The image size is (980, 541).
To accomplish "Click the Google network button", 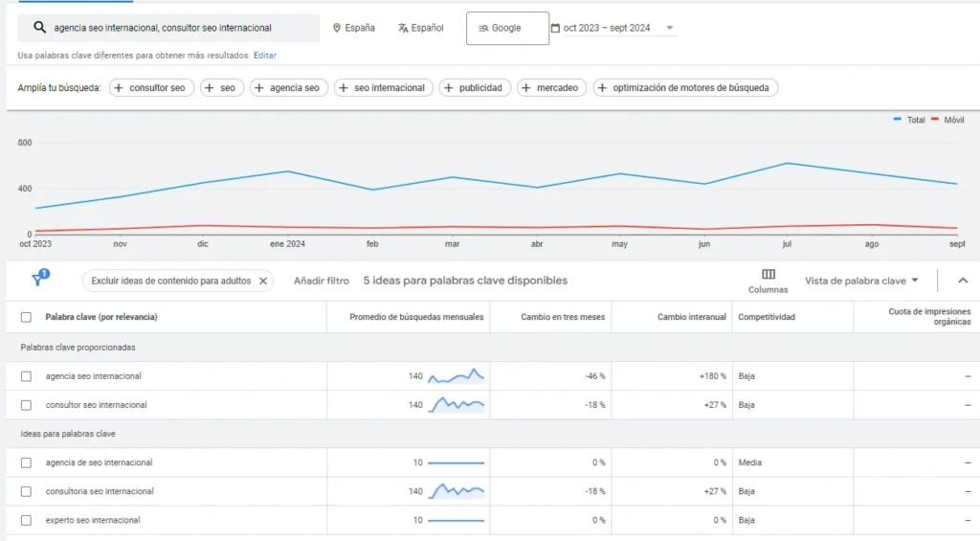I will pos(507,28).
